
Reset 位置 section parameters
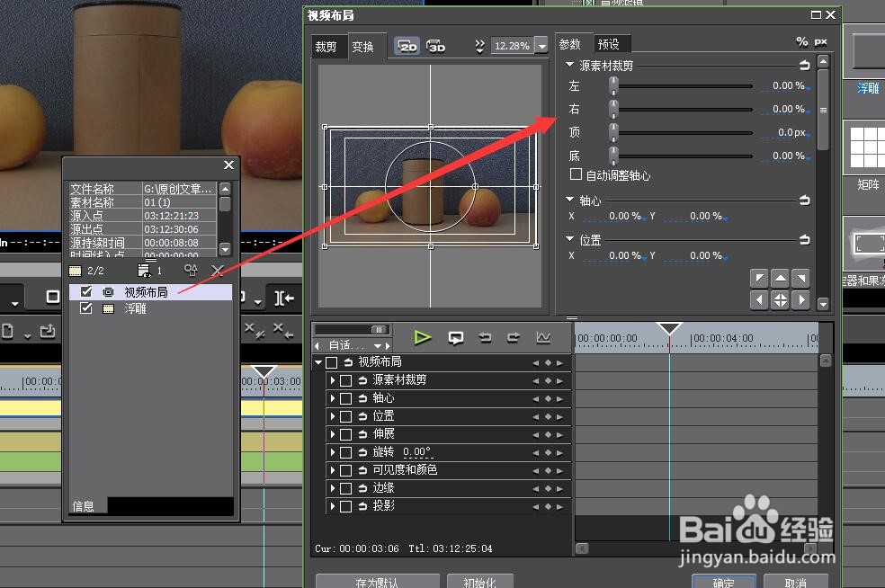[x=804, y=240]
